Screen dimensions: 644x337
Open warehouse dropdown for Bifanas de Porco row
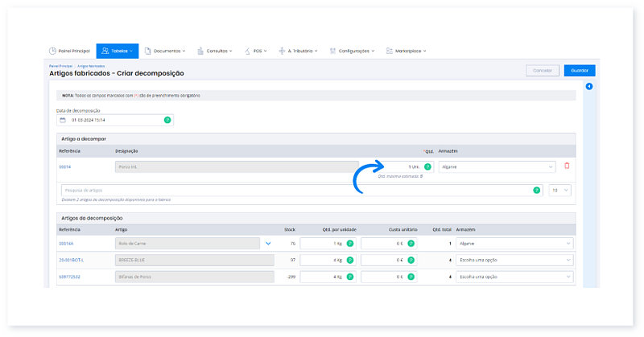pyautogui.click(x=514, y=277)
